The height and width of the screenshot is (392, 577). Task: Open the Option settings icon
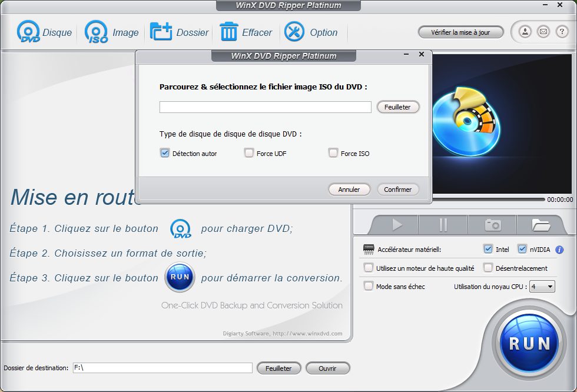(294, 32)
